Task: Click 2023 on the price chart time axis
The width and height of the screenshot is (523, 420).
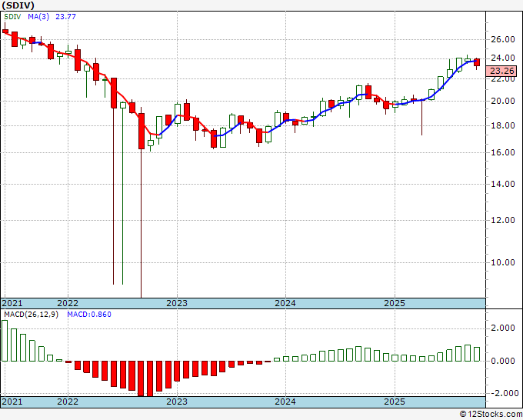Action: coord(177,303)
